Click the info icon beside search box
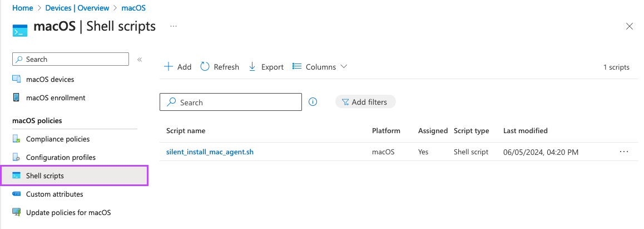Image resolution: width=644 pixels, height=229 pixels. pos(313,102)
